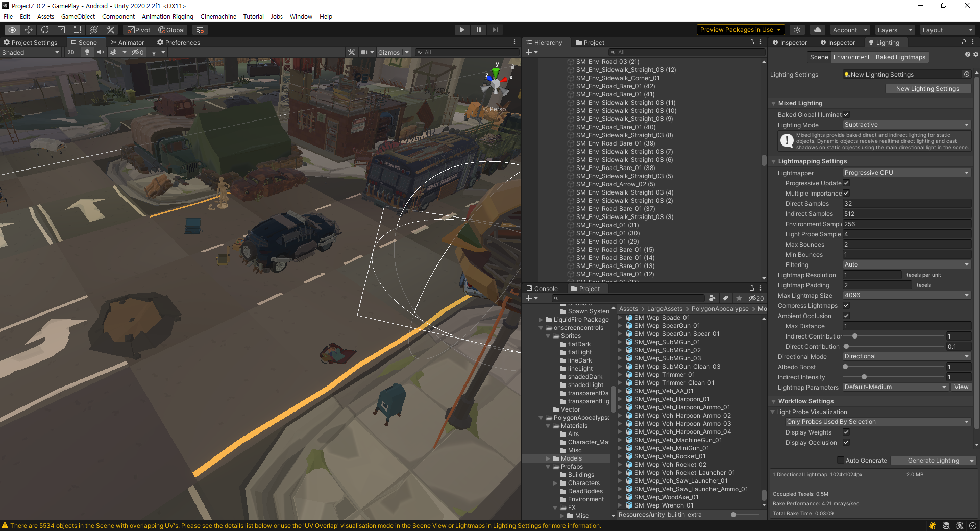Select the Rotate tool

pos(45,30)
